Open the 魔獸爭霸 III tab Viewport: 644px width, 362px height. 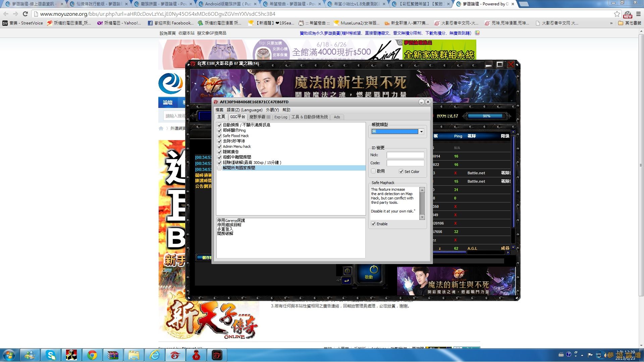pos(260,117)
